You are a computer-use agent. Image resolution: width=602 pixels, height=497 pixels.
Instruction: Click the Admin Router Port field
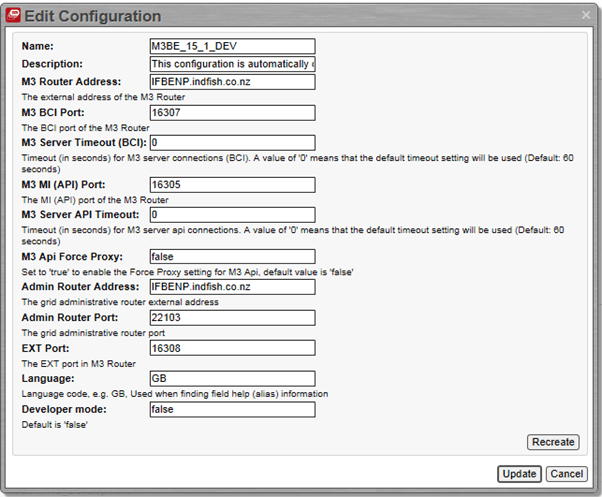[231, 317]
